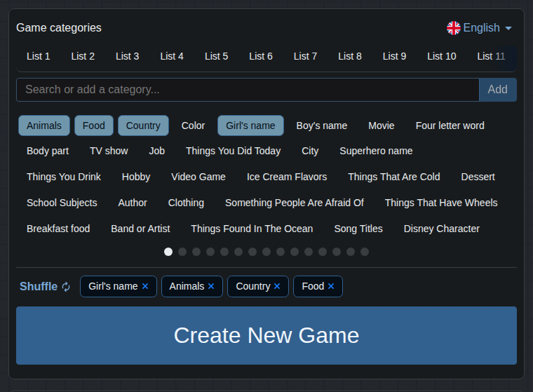Select the Breakfast food category
This screenshot has width=533, height=392.
58,229
